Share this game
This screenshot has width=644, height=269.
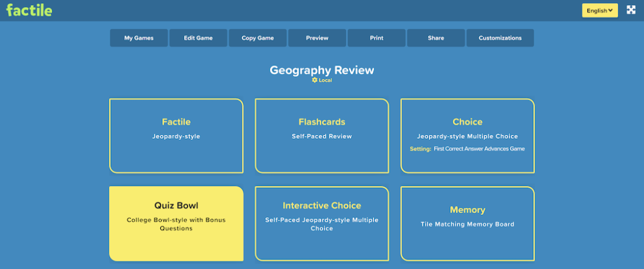tap(436, 38)
